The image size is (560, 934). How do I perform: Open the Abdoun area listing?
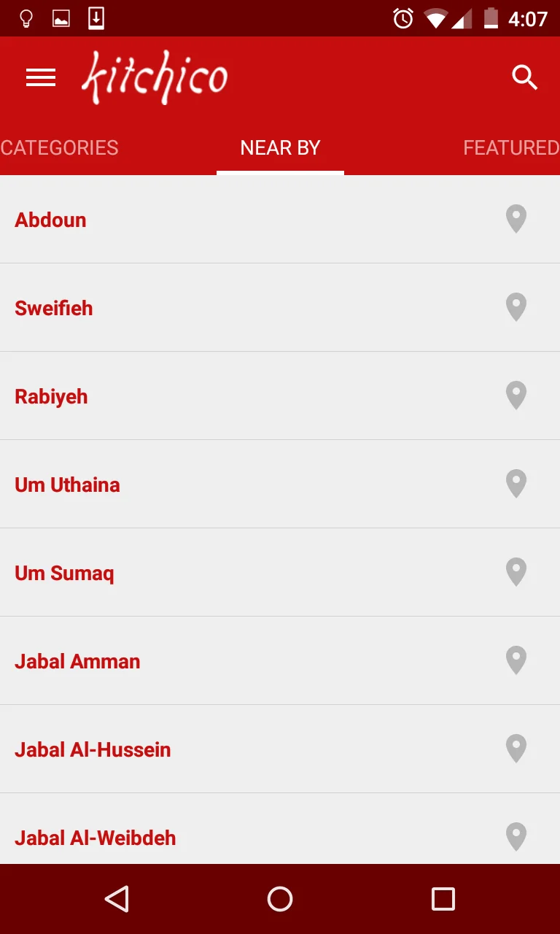280,219
